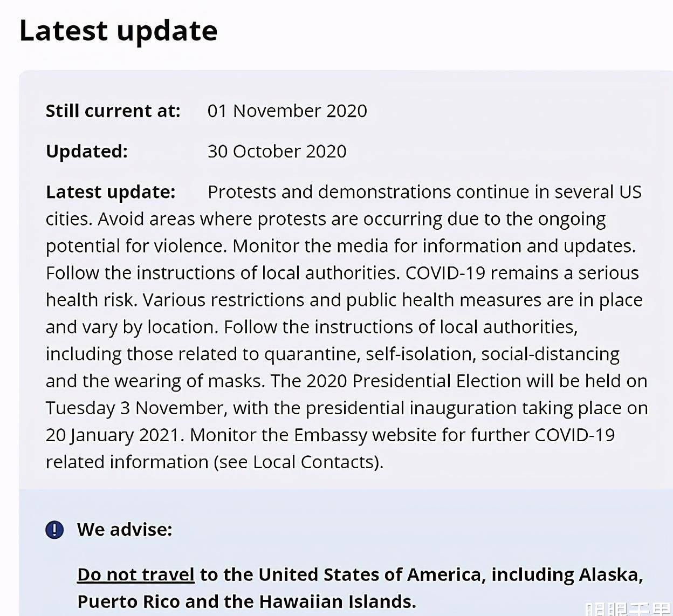Click the 'We advise:' heading
Image resolution: width=673 pixels, height=616 pixels.
(125, 530)
